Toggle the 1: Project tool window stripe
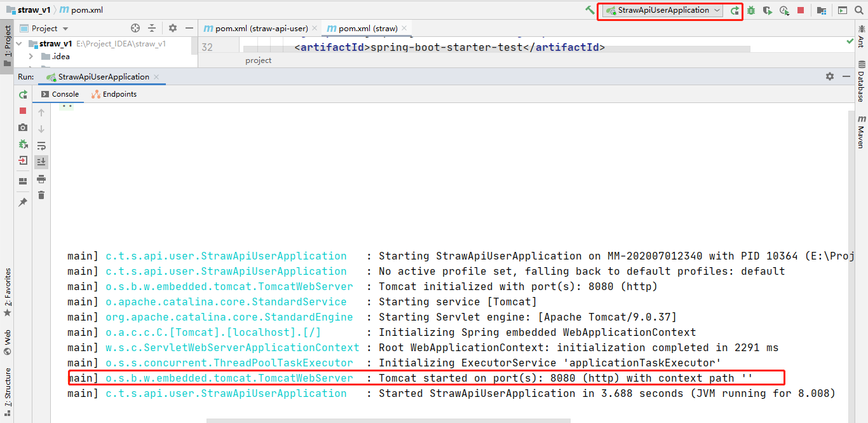This screenshot has width=868, height=423. tap(7, 45)
